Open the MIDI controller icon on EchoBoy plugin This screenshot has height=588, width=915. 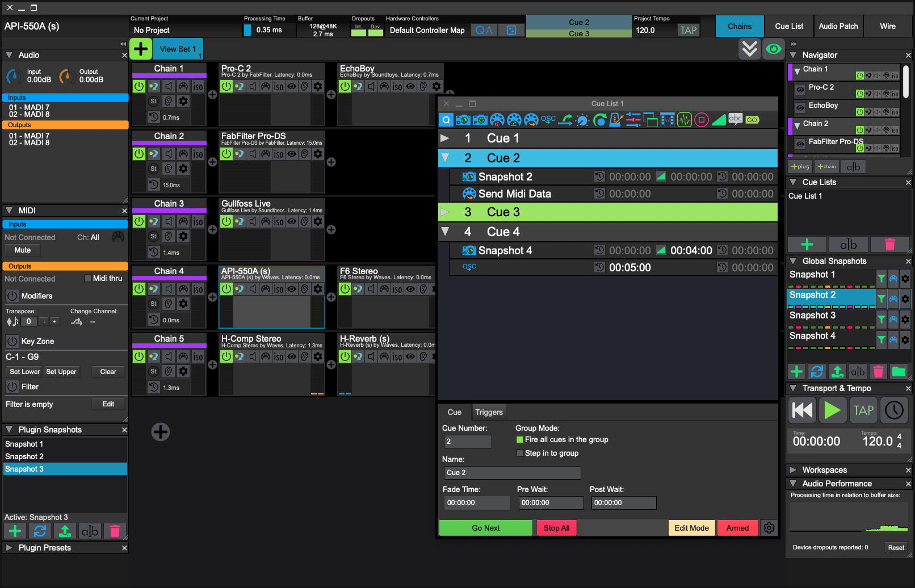[384, 86]
